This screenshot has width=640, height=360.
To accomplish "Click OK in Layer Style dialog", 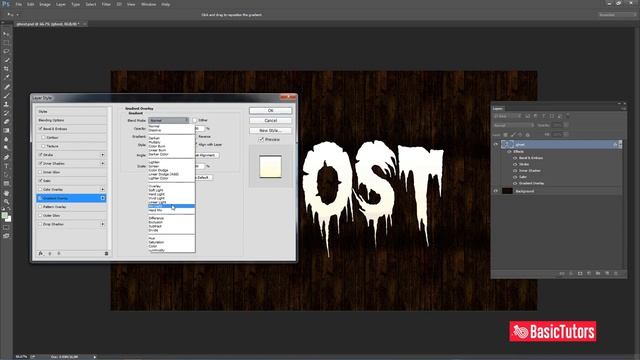I will [x=270, y=111].
